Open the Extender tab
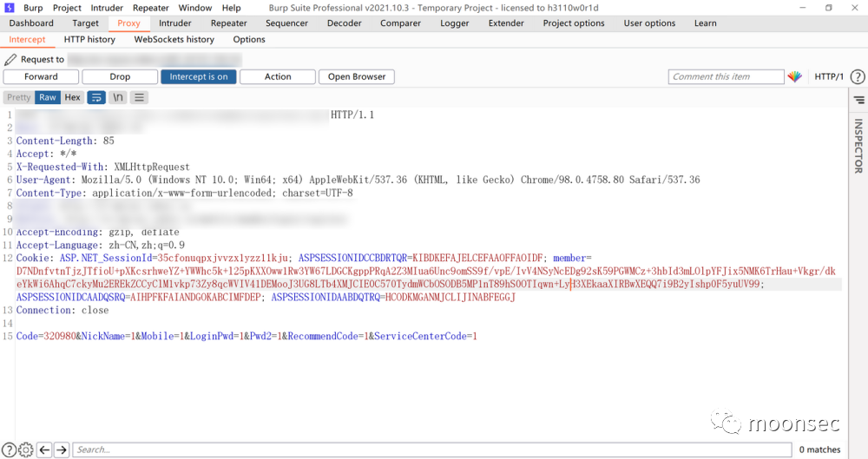 point(506,23)
